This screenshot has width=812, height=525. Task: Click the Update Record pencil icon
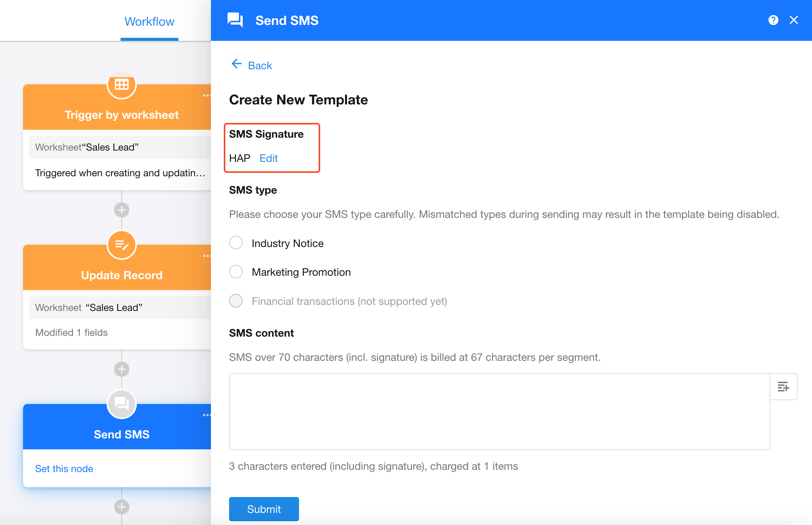coord(122,245)
